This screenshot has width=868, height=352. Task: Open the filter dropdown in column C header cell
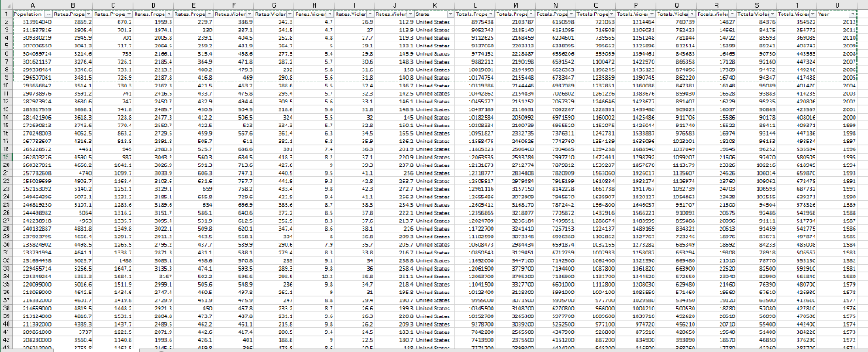pyautogui.click(x=129, y=13)
